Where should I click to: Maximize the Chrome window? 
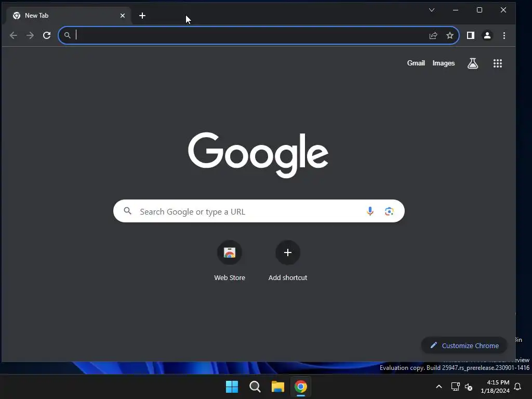(480, 10)
